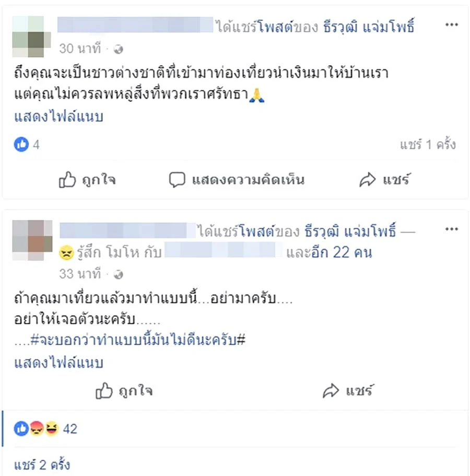Open the second post's three-dot options menu
Screen dimensions: 470x476
click(x=451, y=229)
